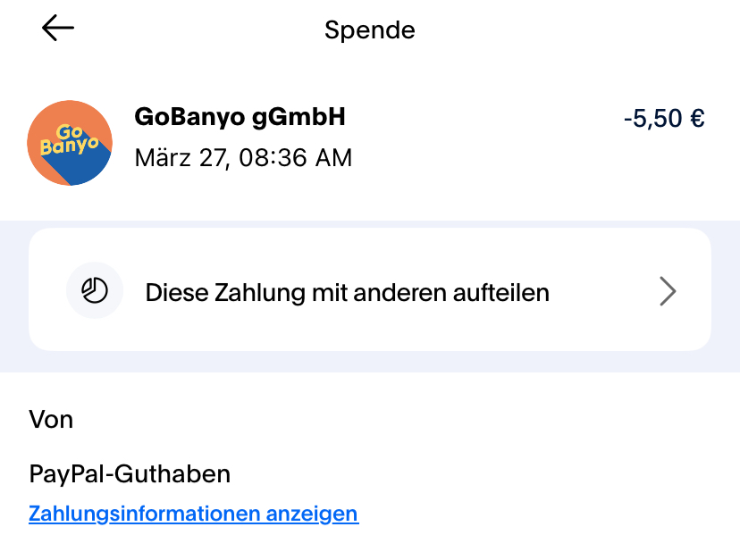Image resolution: width=740 pixels, height=560 pixels.
Task: Click the 'Spende' page title
Action: [x=369, y=29]
